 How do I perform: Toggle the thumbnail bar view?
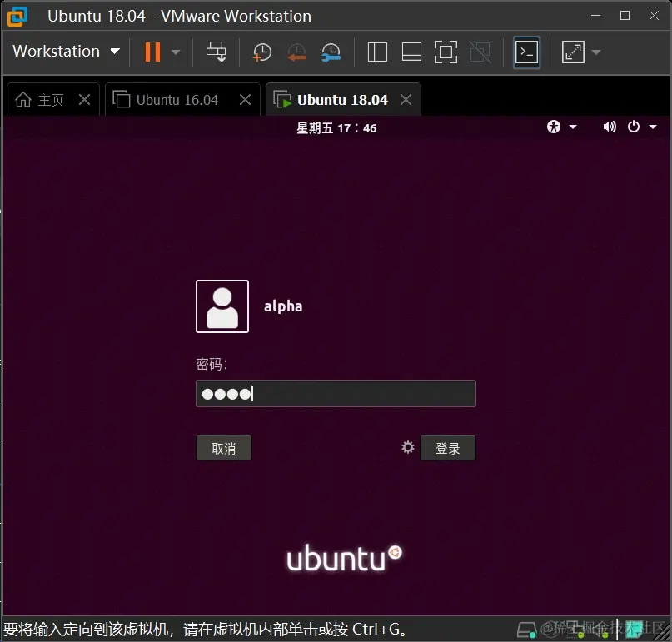pyautogui.click(x=411, y=52)
